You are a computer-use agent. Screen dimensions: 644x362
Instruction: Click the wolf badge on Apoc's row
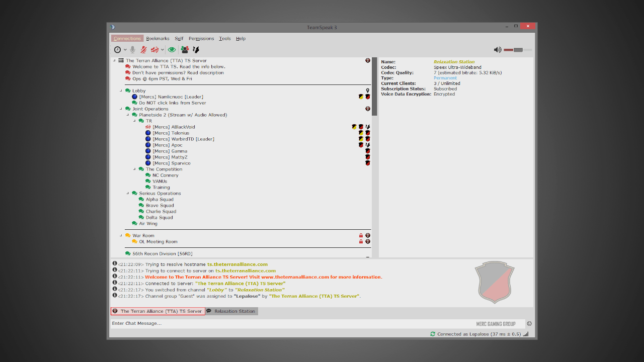[368, 145]
